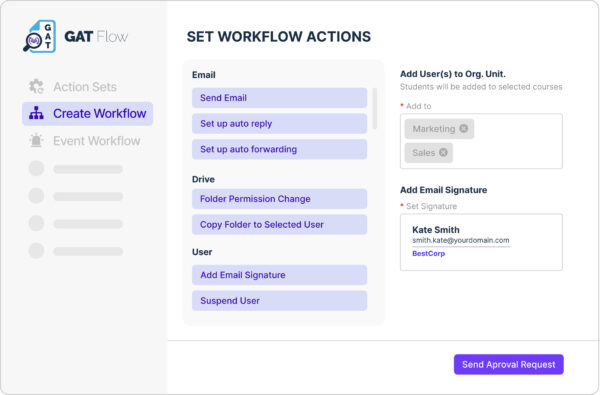Select the Suspend User action
The image size is (600, 395).
279,301
